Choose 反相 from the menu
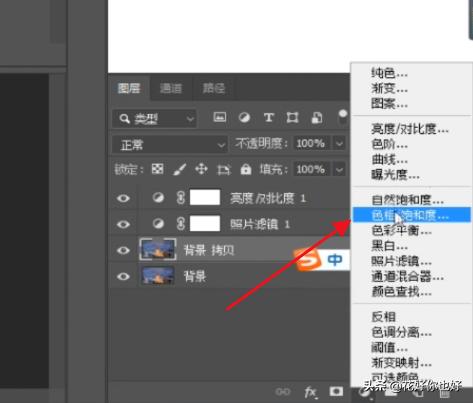Image resolution: width=473 pixels, height=403 pixels. [412, 317]
